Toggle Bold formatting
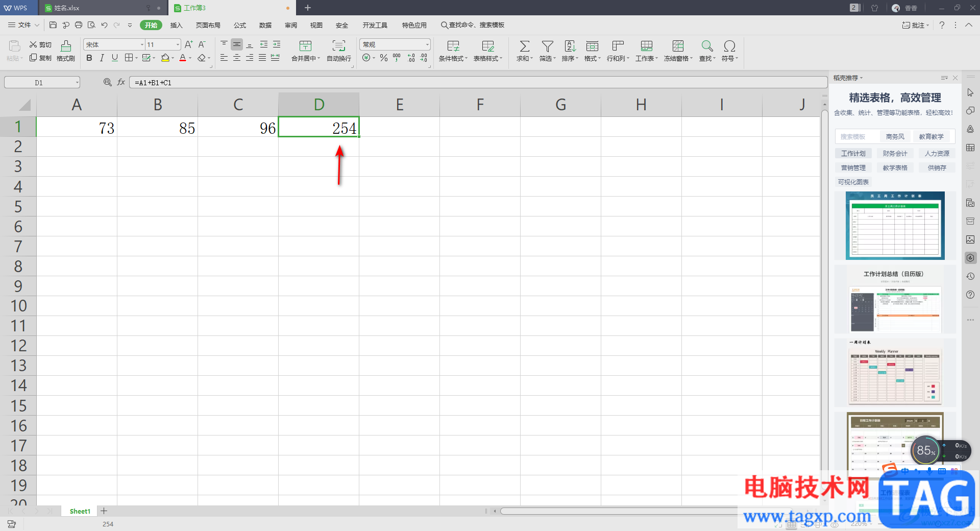Screen dimensions: 980x531 (x=89, y=58)
